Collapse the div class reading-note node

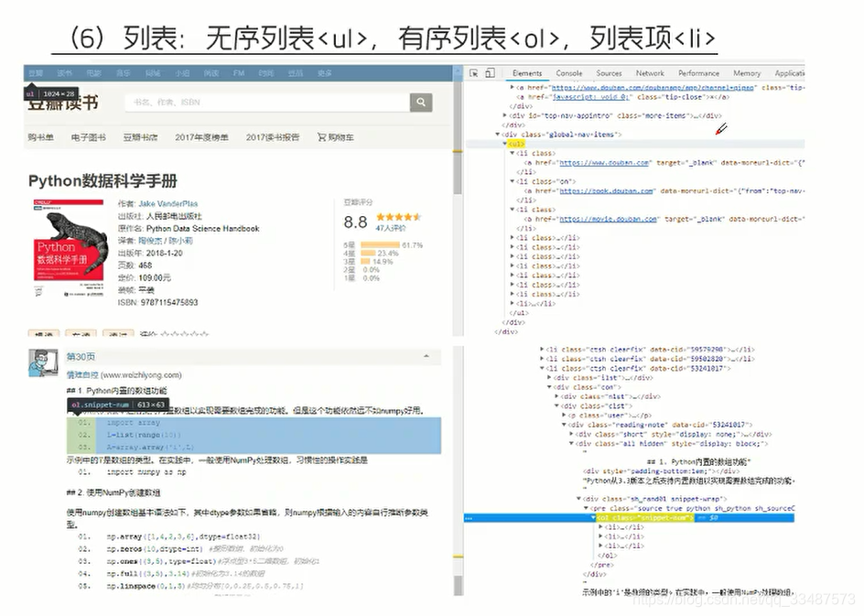[563, 425]
